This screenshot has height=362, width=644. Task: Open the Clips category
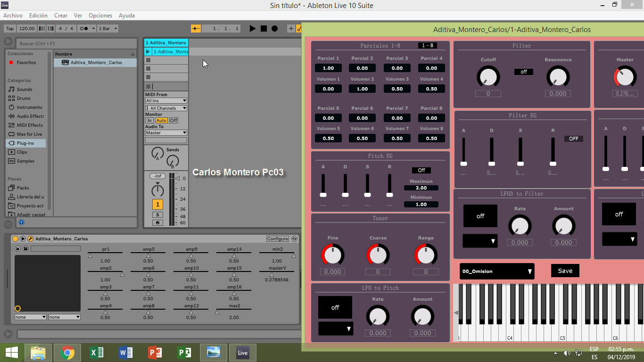coord(22,152)
